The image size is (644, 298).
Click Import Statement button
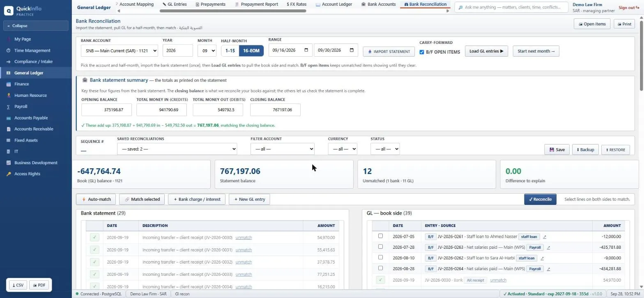[x=389, y=51]
